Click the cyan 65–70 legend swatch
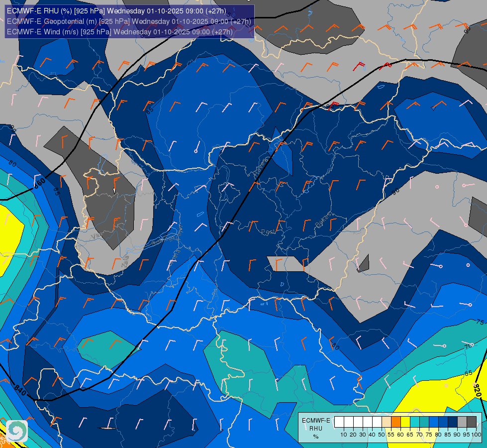The width and height of the screenshot is (487, 448). 415,422
